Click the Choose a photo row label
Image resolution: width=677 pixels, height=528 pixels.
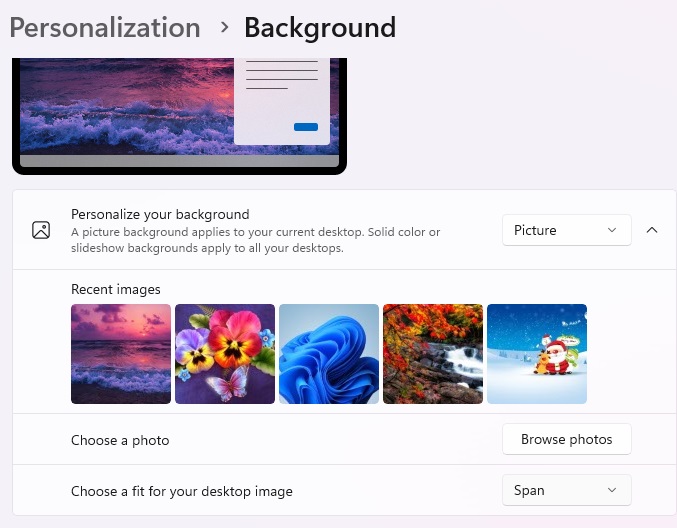(x=120, y=440)
